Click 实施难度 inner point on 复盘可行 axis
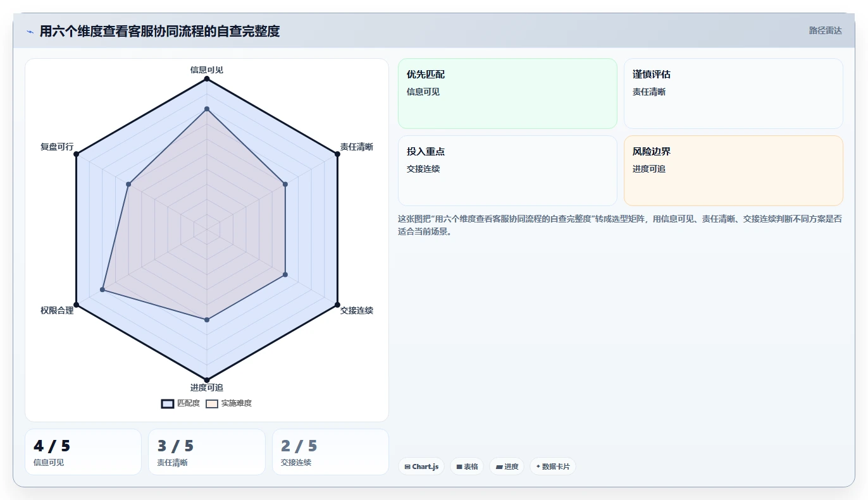 click(x=128, y=184)
